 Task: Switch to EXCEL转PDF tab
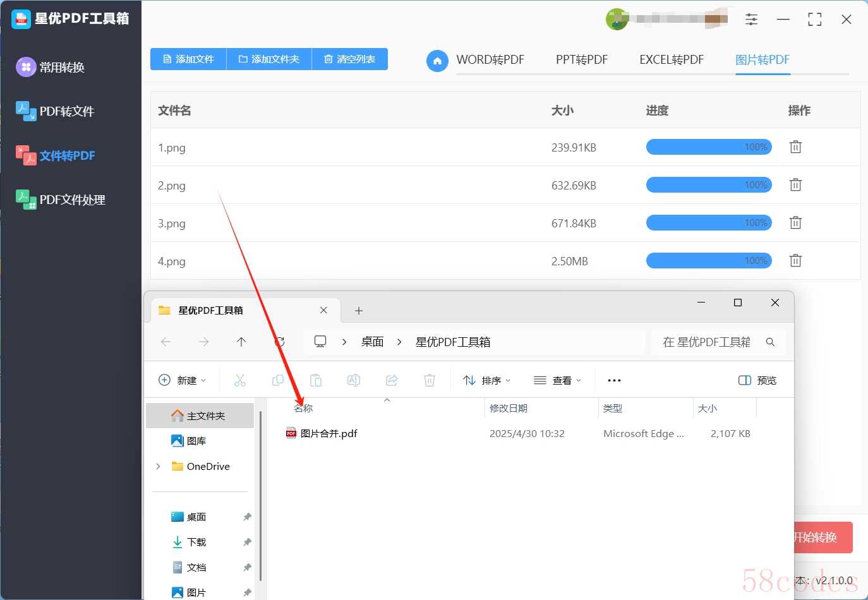[672, 60]
